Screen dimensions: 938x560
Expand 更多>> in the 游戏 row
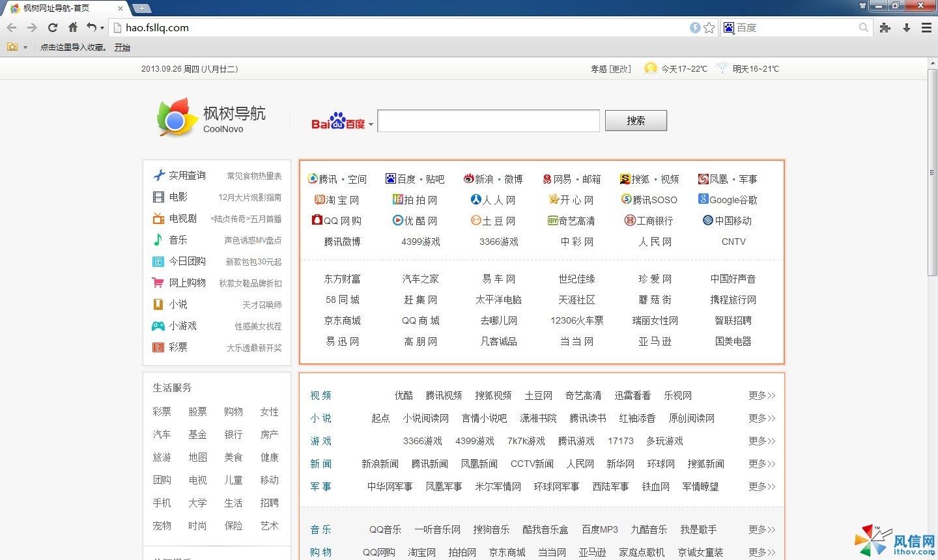coord(762,441)
